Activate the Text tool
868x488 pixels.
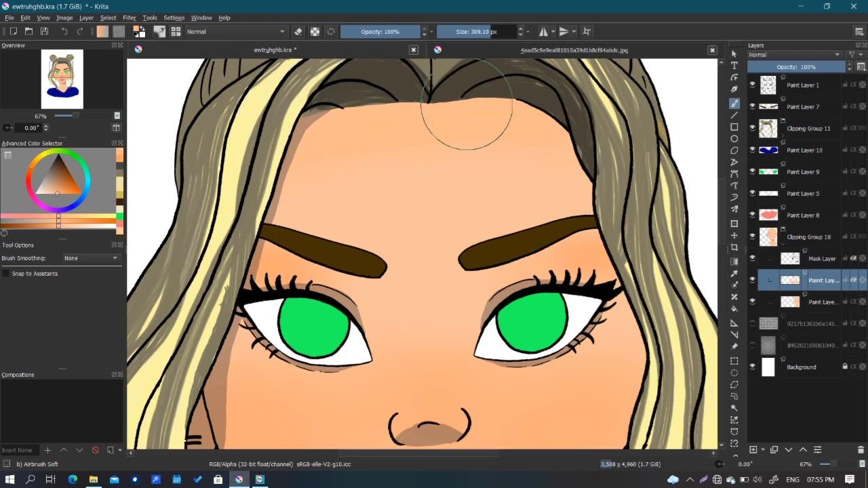coord(734,65)
